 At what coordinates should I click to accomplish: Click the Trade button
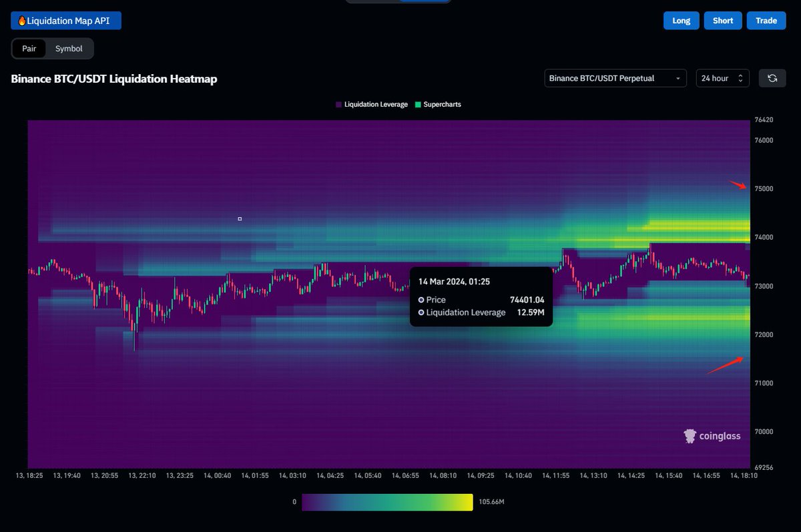click(766, 21)
